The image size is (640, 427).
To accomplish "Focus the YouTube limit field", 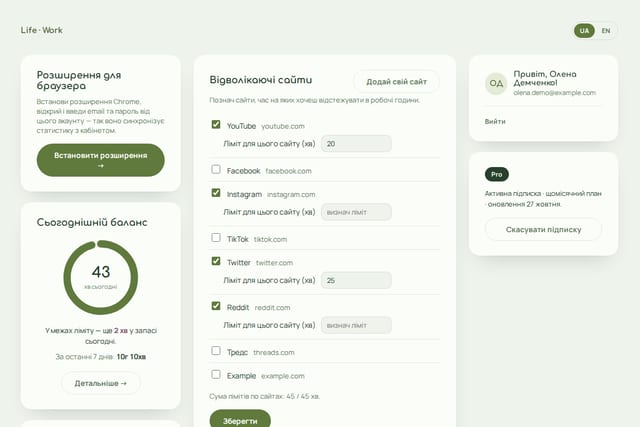I will coord(356,144).
